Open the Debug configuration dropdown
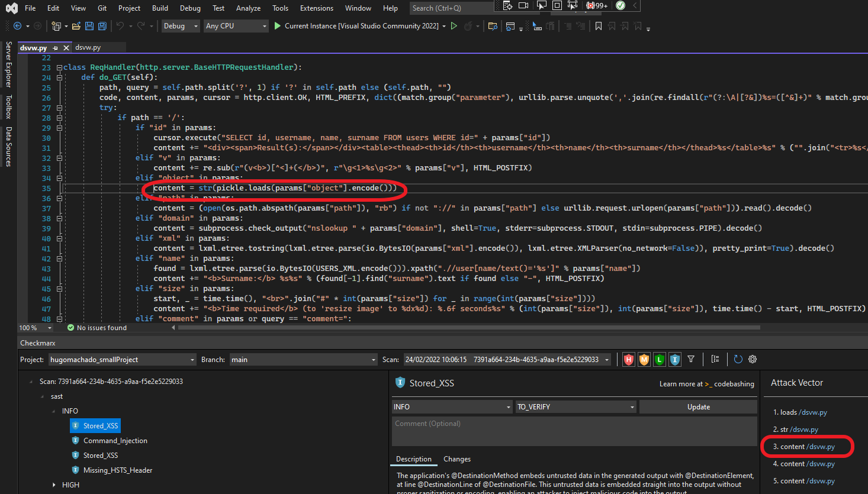 [181, 26]
